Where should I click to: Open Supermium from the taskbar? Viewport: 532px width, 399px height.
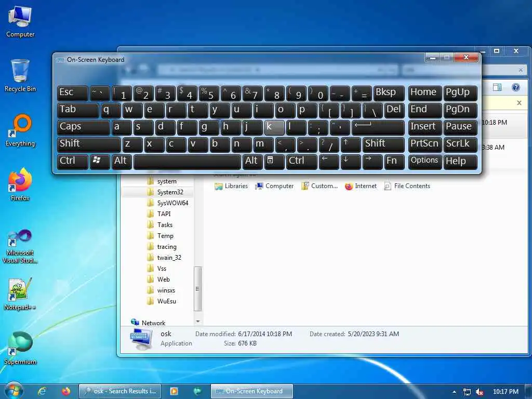coord(197,391)
